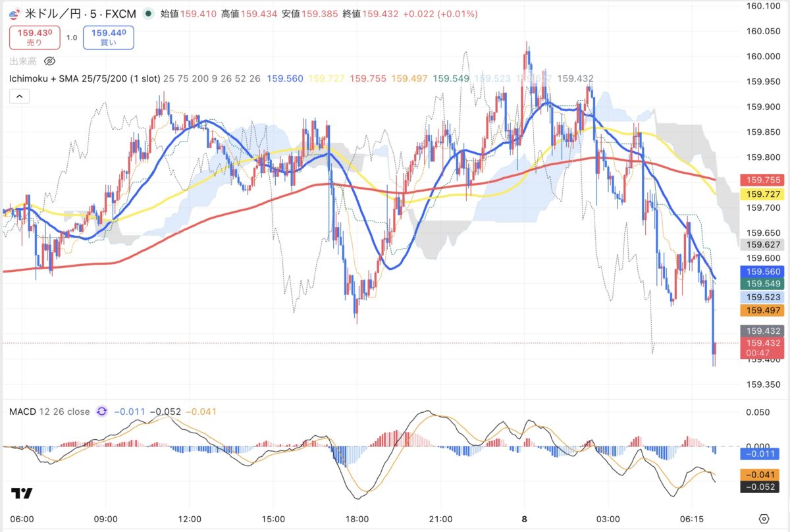Image resolution: width=790 pixels, height=532 pixels.
Task: Select the MACD 12 26 close legend
Action: tap(49, 412)
